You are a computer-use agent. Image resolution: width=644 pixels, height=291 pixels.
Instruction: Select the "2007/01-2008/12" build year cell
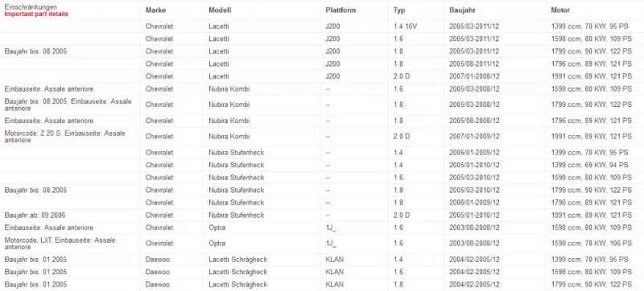474,76
